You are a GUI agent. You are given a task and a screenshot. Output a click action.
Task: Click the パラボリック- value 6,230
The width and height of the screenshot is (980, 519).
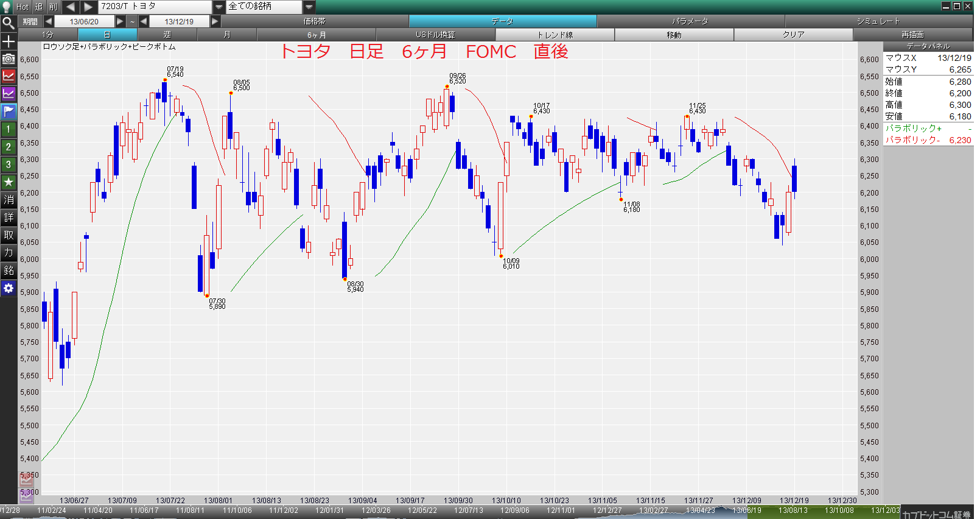click(960, 140)
